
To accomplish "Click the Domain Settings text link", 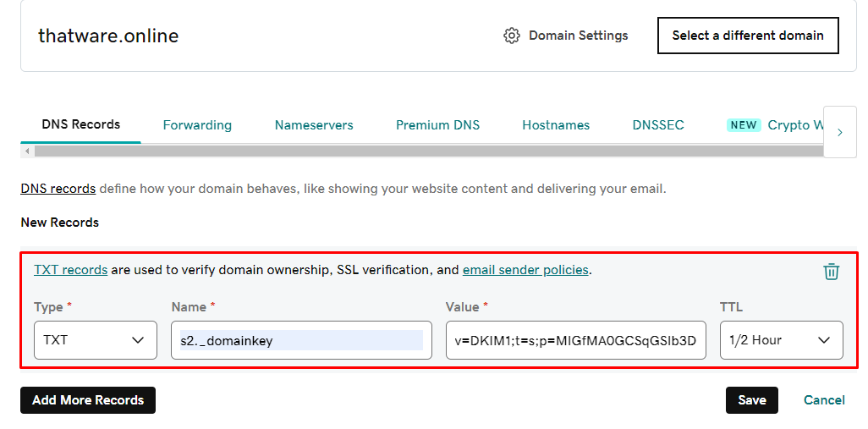I will [579, 36].
